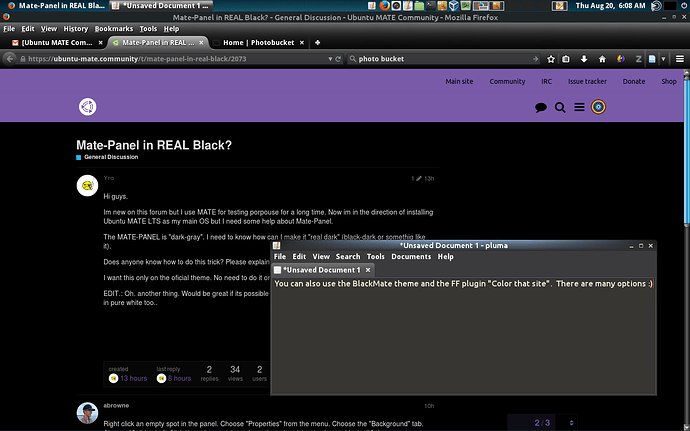This screenshot has width=690, height=431.
Task: Click the post edit pencil icon
Action: 418,178
